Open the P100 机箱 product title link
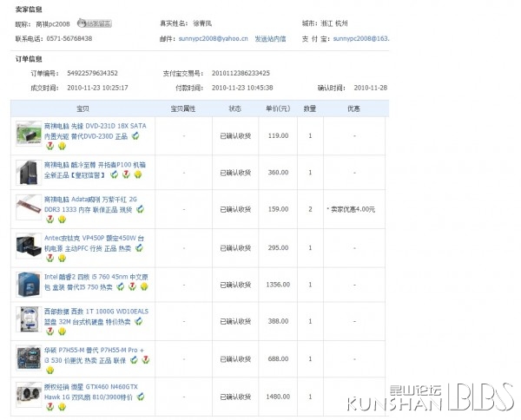This screenshot has height=420, width=521. 95,170
